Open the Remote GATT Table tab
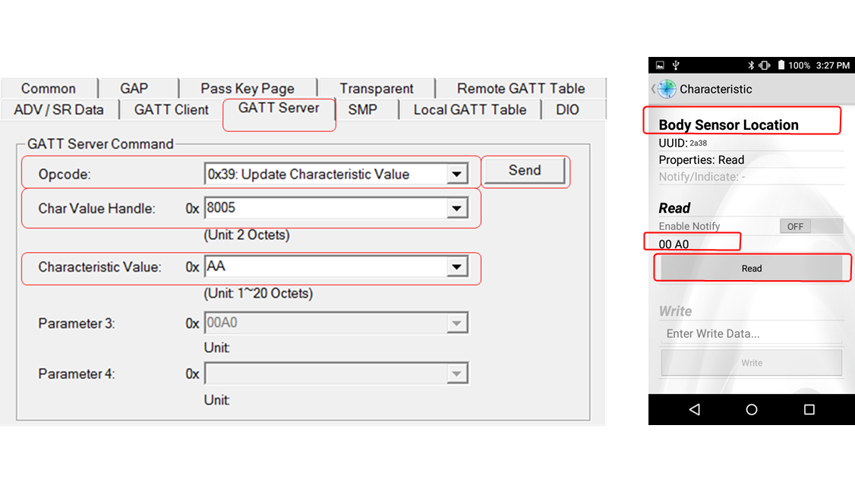This screenshot has height=504, width=855. coord(520,88)
